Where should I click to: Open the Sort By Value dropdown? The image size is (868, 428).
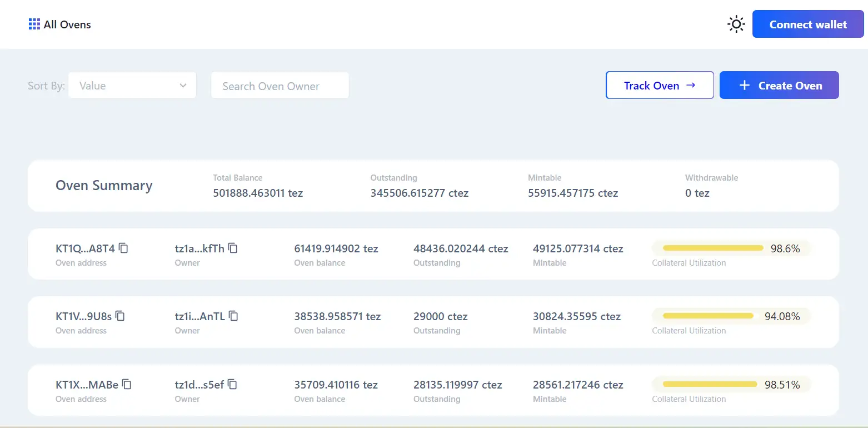pyautogui.click(x=132, y=86)
